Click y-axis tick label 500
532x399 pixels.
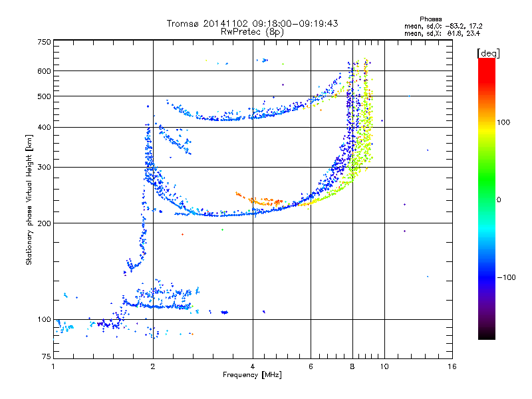44,96
